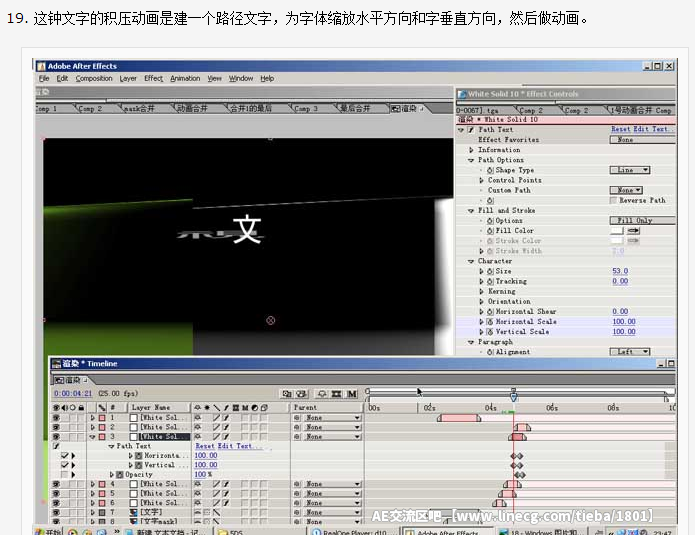The image size is (695, 535).
Task: Hide layer 1 with its eye icon
Action: click(56, 418)
